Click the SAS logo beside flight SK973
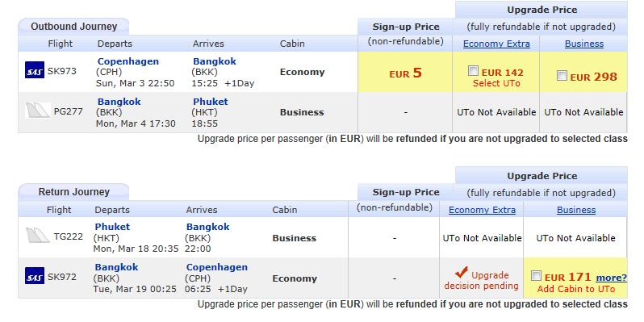Screen dimensions: 644x322 (35, 70)
